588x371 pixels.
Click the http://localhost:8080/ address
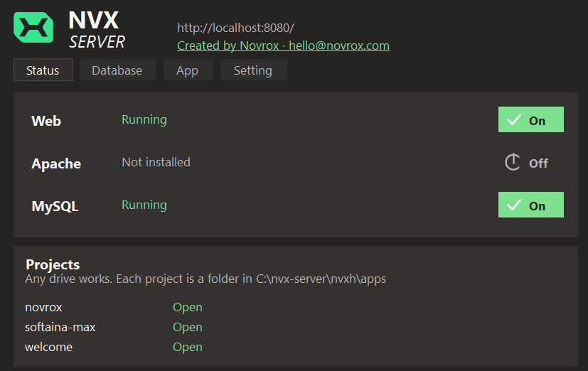coord(235,28)
